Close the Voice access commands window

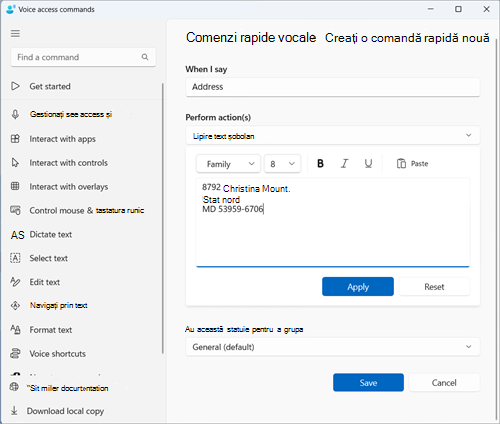tap(486, 9)
